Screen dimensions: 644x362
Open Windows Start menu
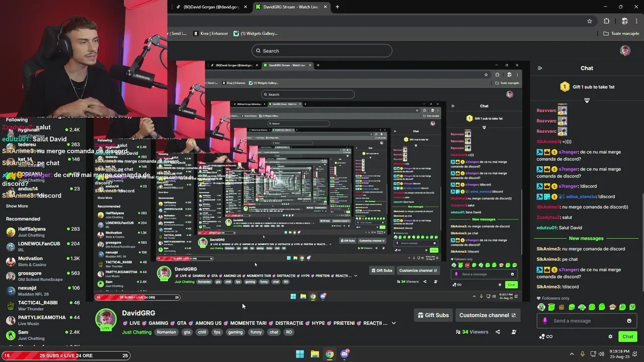(x=300, y=354)
